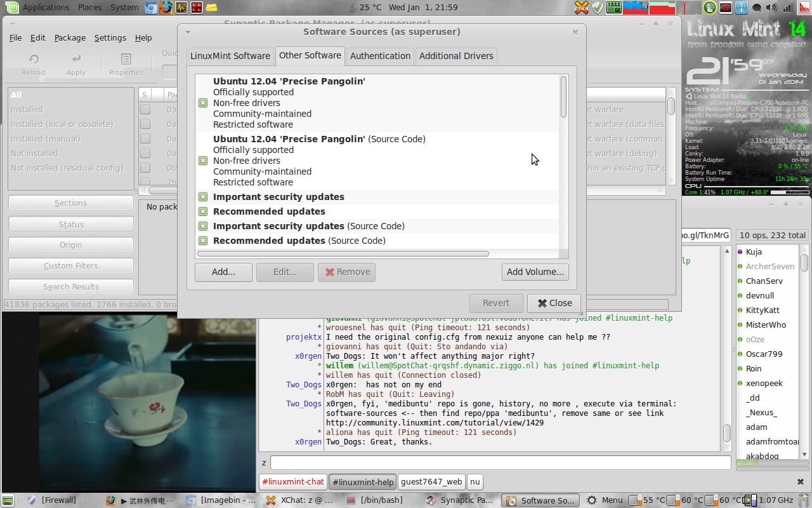Open the Synaptic Settings menu
This screenshot has height=508, width=812.
click(x=110, y=37)
